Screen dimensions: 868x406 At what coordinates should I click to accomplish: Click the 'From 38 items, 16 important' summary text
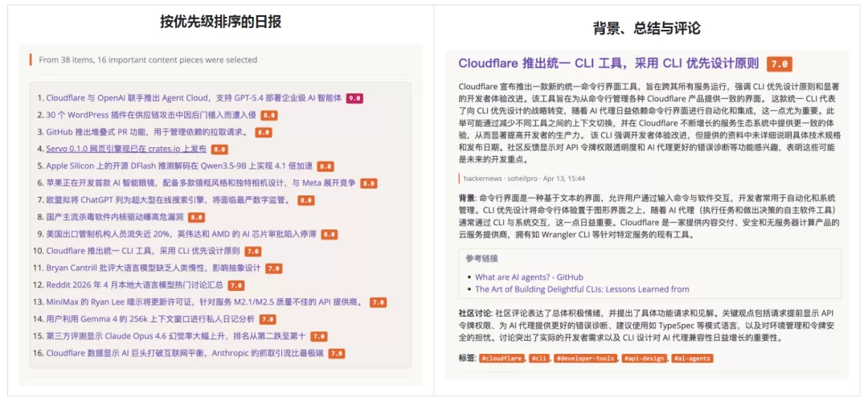pos(148,59)
